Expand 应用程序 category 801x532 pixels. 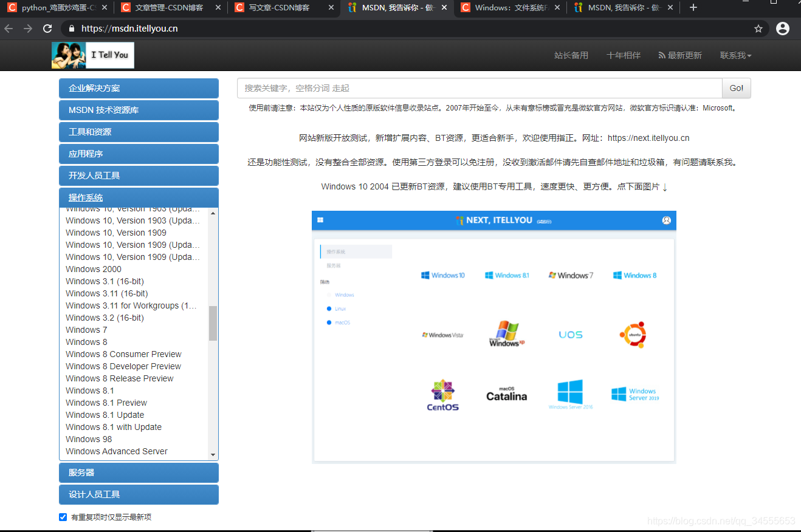click(x=139, y=154)
